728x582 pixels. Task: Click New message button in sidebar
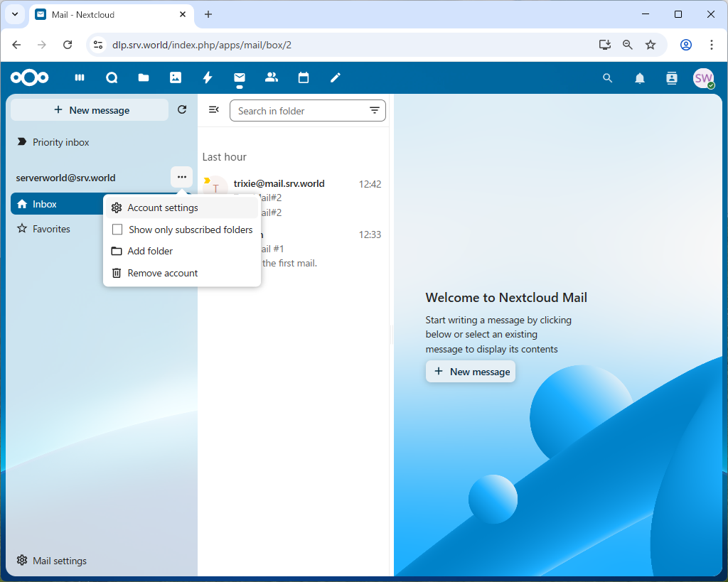tap(90, 110)
